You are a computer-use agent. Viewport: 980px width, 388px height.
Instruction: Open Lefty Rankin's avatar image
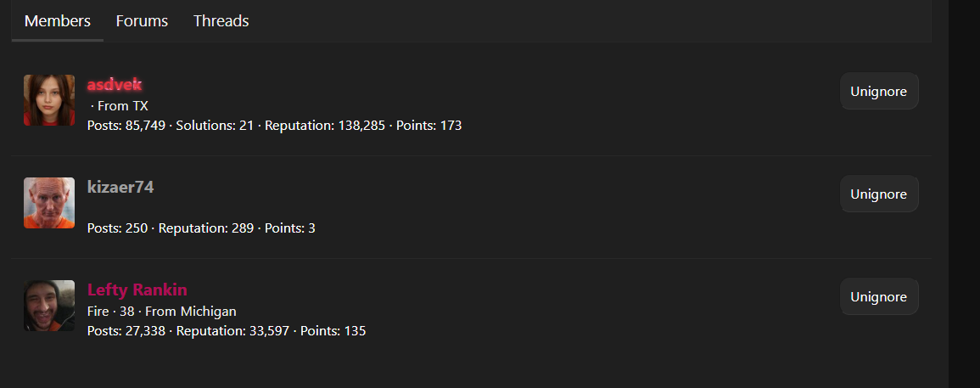(x=49, y=306)
